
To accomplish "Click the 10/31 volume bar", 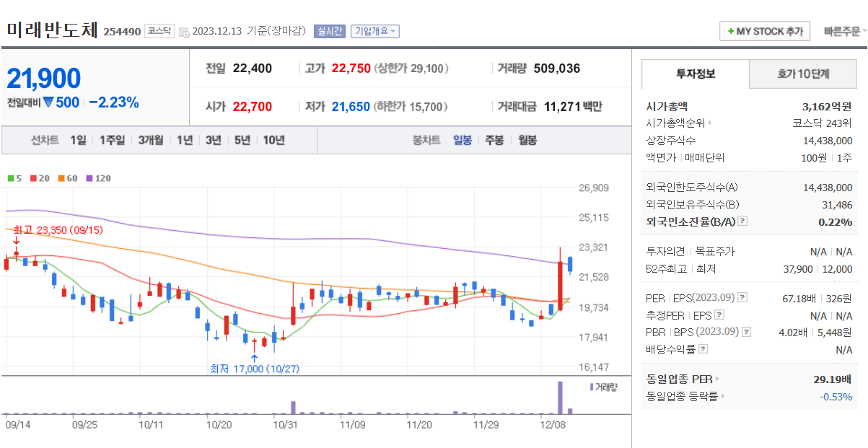I will coord(294,407).
